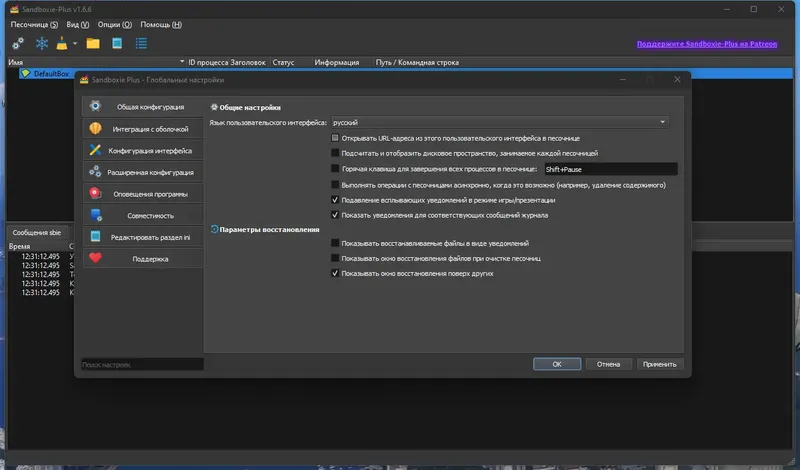Click the snowflake suspend toolbar icon
The width and height of the screenshot is (800, 470).
click(x=42, y=43)
